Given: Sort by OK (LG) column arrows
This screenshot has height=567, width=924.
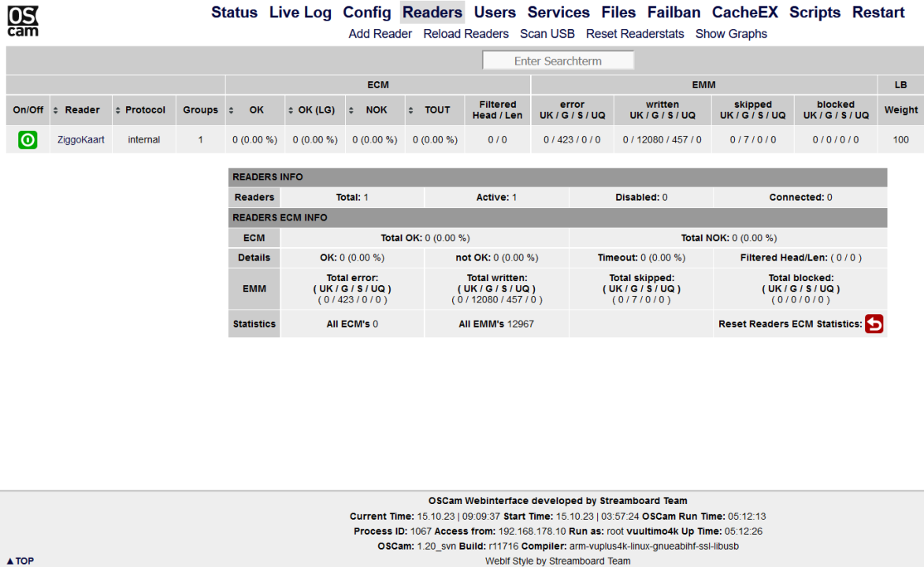Looking at the screenshot, I should point(291,110).
